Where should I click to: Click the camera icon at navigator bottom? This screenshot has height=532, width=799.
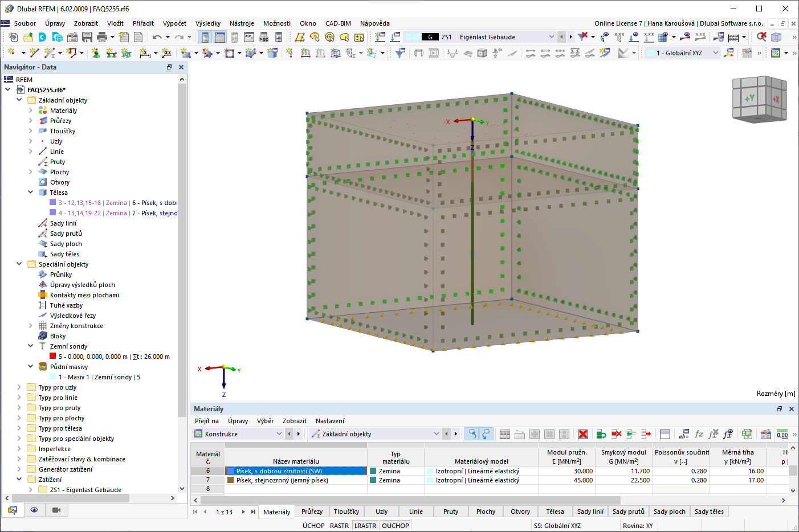click(x=56, y=510)
